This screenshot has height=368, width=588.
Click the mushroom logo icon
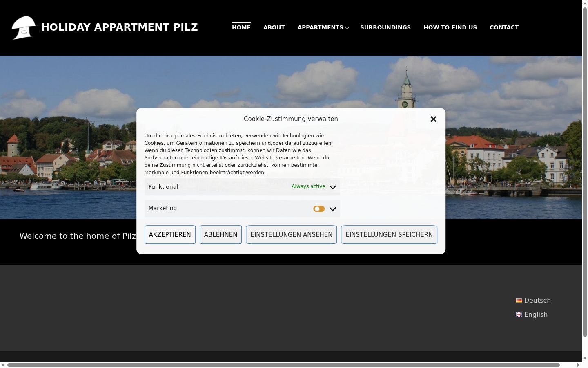[23, 28]
